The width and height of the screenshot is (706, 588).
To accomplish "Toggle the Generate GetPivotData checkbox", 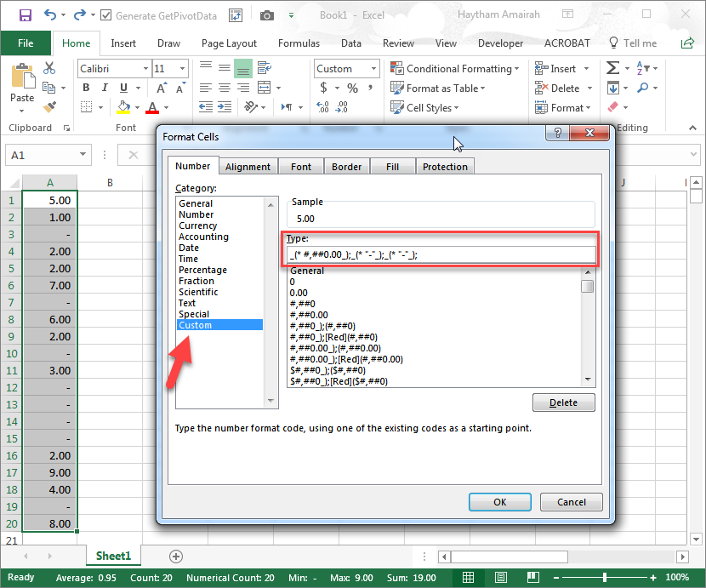I will (x=105, y=16).
